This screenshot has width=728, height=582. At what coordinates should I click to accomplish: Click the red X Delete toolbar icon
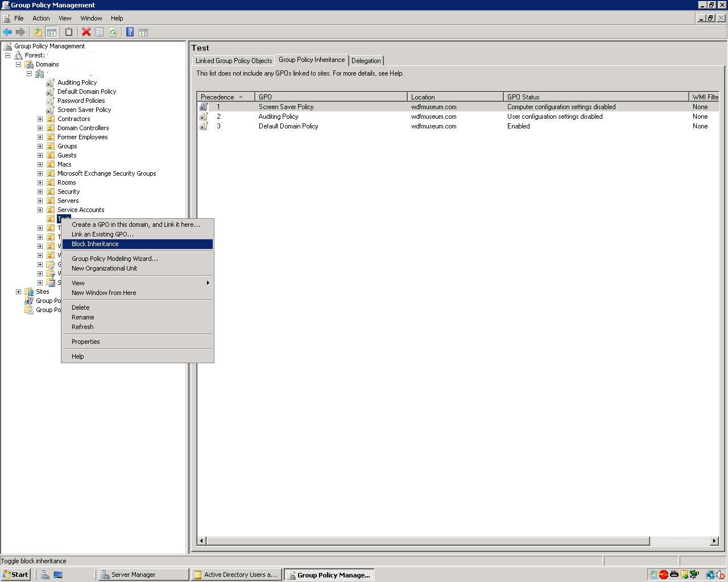coord(86,32)
